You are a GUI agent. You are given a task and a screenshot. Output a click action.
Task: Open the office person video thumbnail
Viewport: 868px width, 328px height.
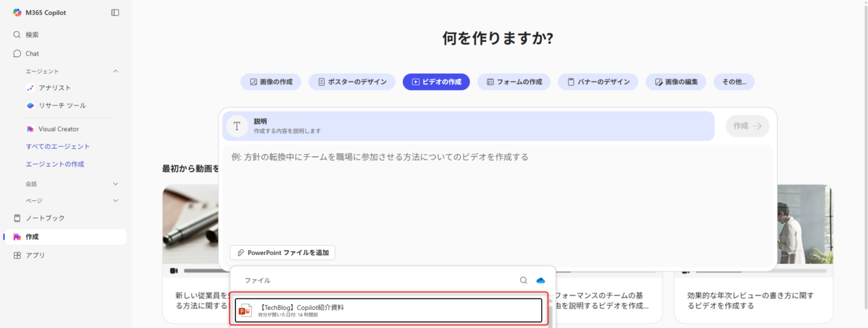coord(804,224)
